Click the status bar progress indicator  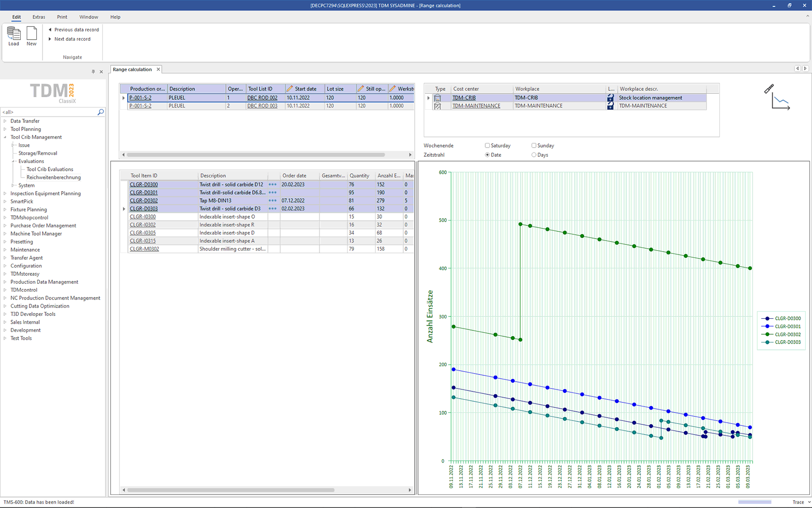click(x=754, y=502)
